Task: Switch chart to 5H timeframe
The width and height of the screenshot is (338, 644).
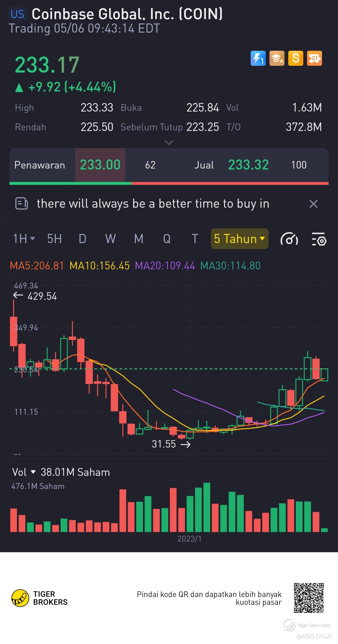Action: [x=54, y=239]
